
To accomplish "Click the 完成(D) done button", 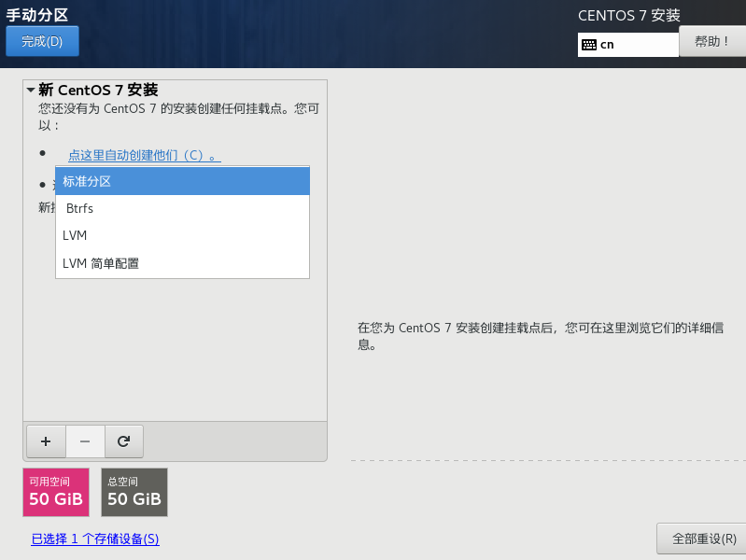I will click(42, 41).
